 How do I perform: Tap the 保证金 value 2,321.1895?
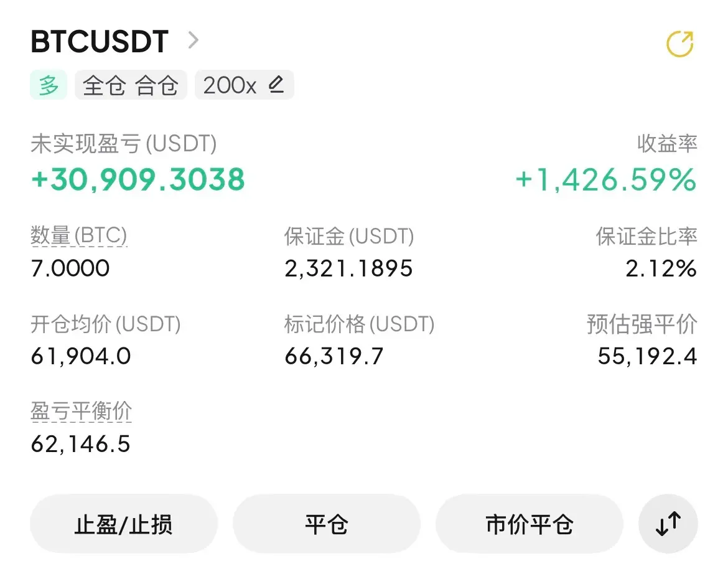pos(348,268)
